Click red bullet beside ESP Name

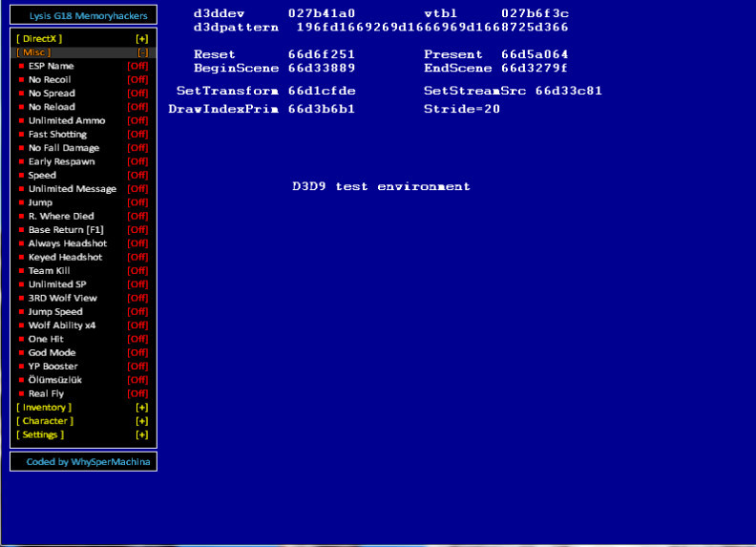coord(21,66)
